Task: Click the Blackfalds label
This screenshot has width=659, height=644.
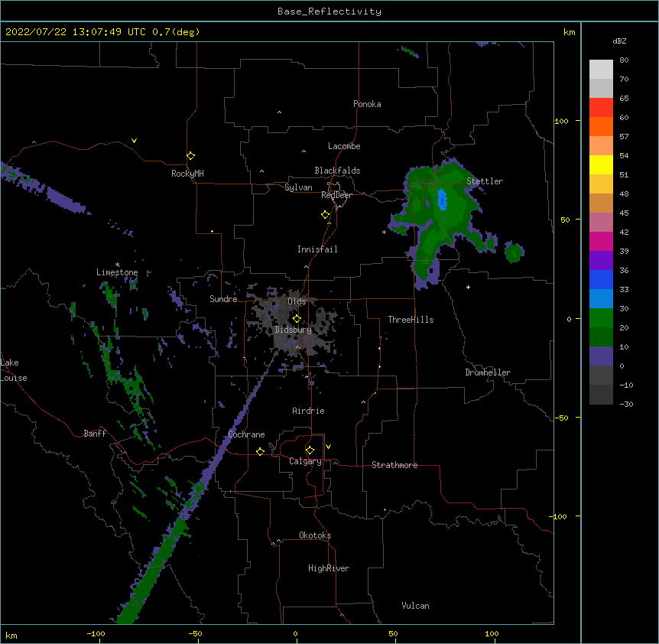Action: 337,171
